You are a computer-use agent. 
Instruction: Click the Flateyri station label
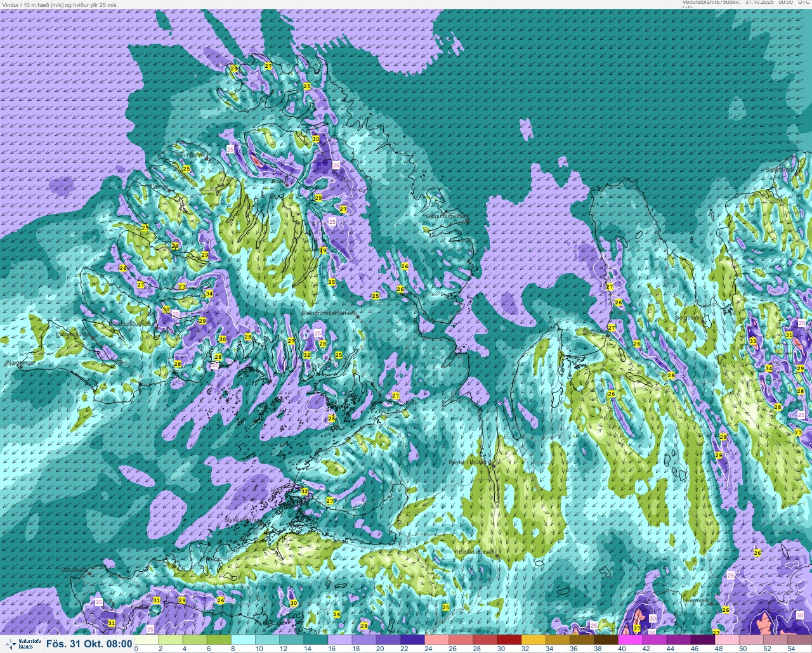coord(159,186)
